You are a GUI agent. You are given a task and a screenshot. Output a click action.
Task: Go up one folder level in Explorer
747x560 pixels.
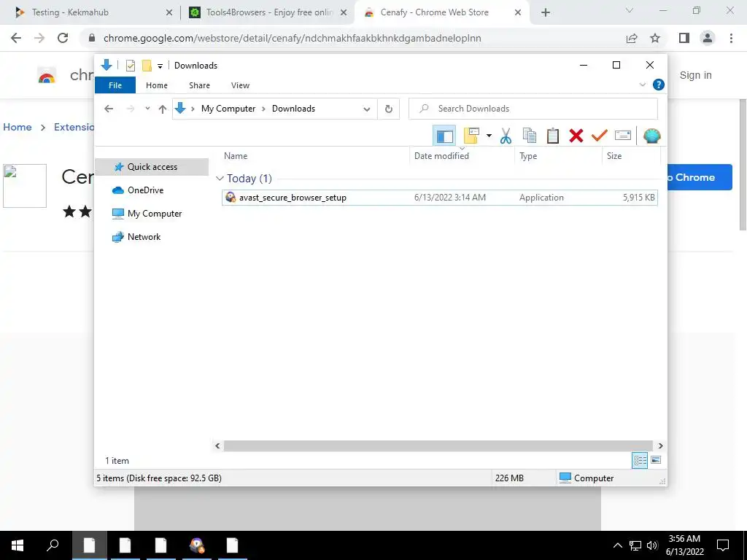click(x=163, y=109)
